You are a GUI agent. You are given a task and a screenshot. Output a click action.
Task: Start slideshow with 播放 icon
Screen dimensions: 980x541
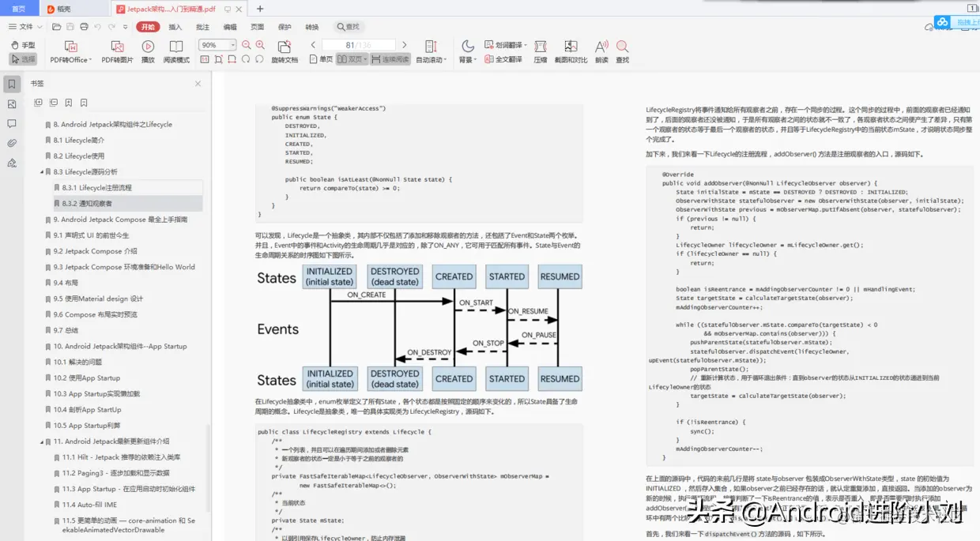(148, 51)
